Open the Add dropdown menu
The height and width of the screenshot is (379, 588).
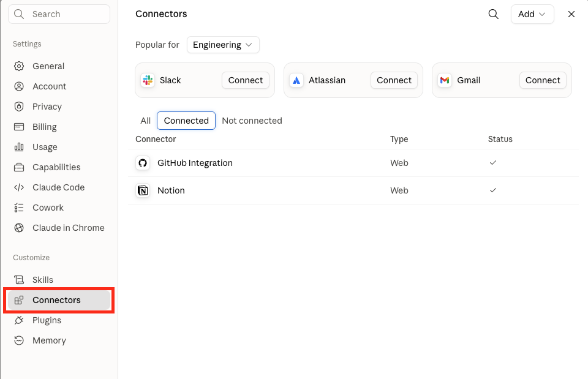(x=532, y=14)
